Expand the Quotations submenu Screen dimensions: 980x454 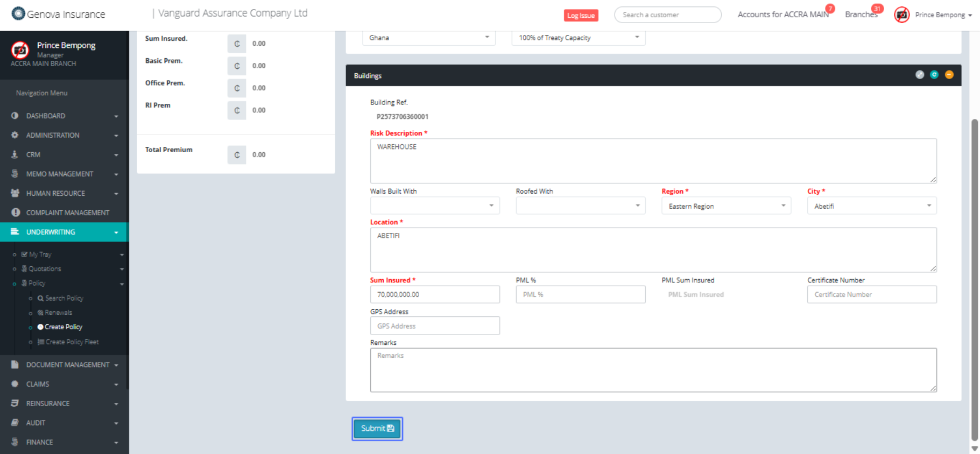(45, 269)
